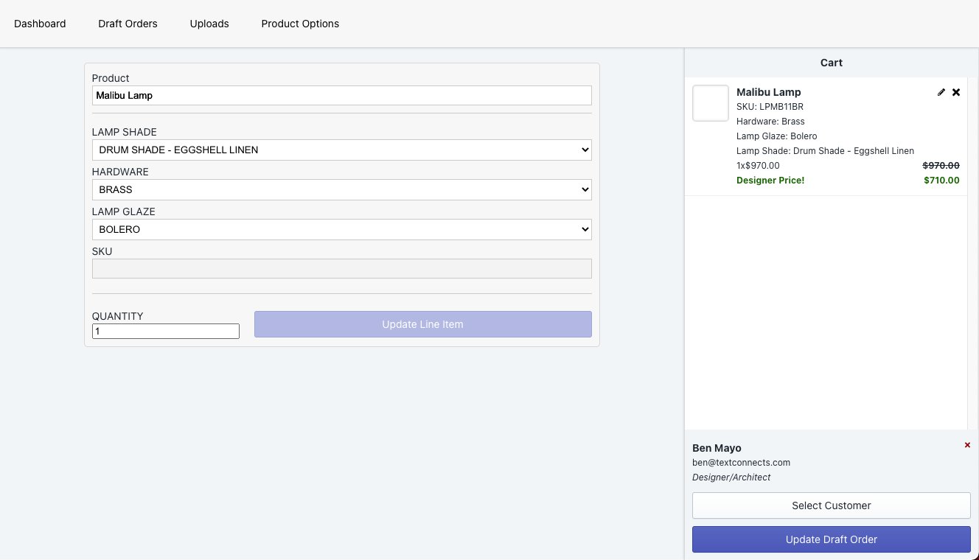979x560 pixels.
Task: Click the Designer Price! label
Action: click(770, 181)
